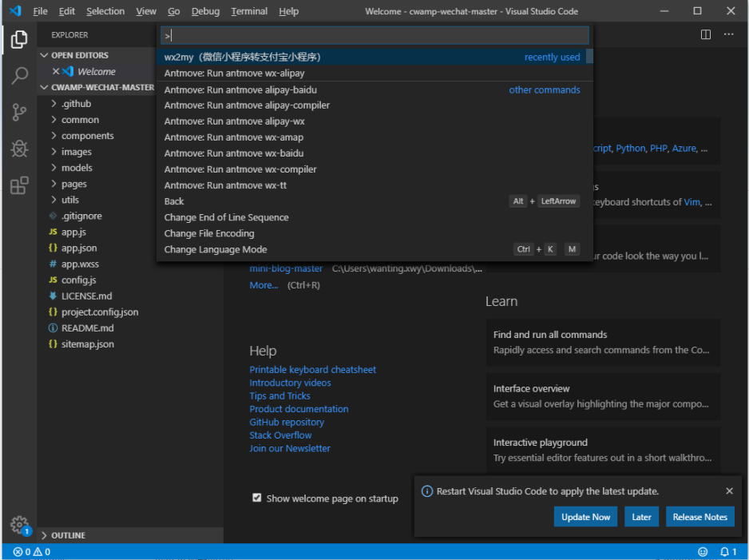
Task: Open the Debug menu
Action: click(x=205, y=11)
